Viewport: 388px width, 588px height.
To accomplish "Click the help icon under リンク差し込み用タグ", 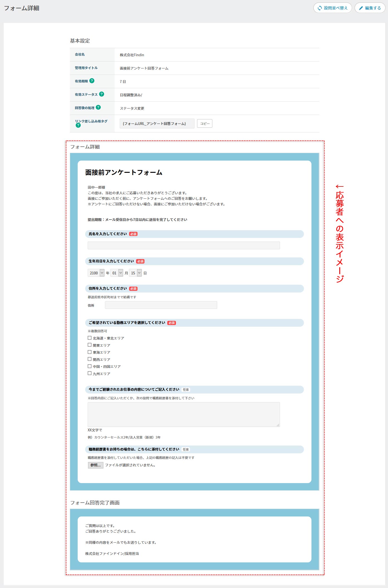I will tap(78, 125).
